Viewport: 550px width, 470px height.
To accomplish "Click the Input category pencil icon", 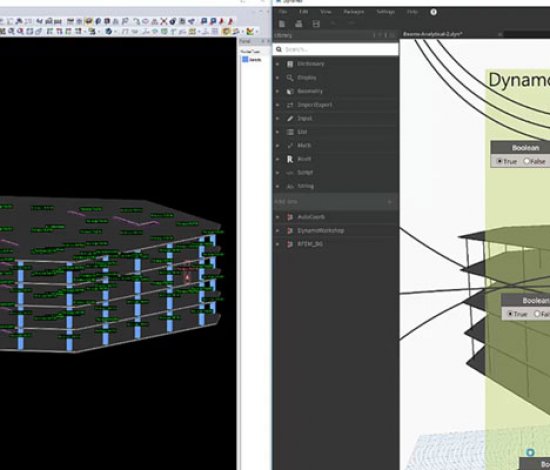I will coord(290,119).
